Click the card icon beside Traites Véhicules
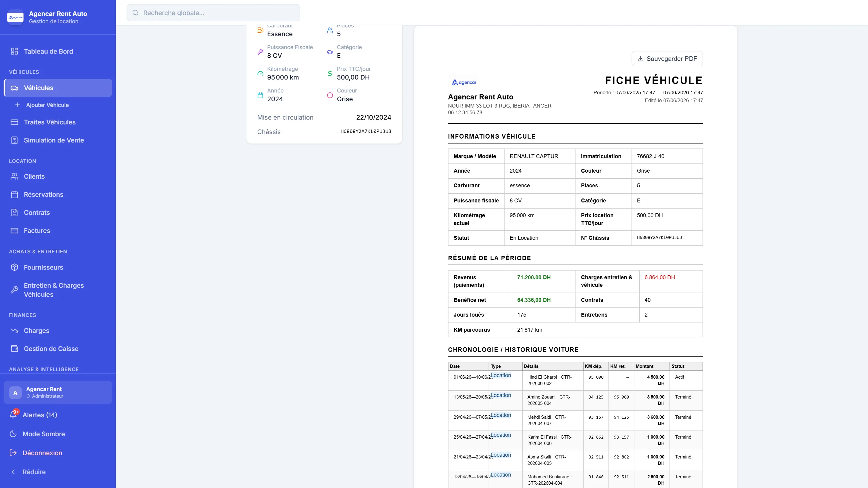 coord(14,122)
